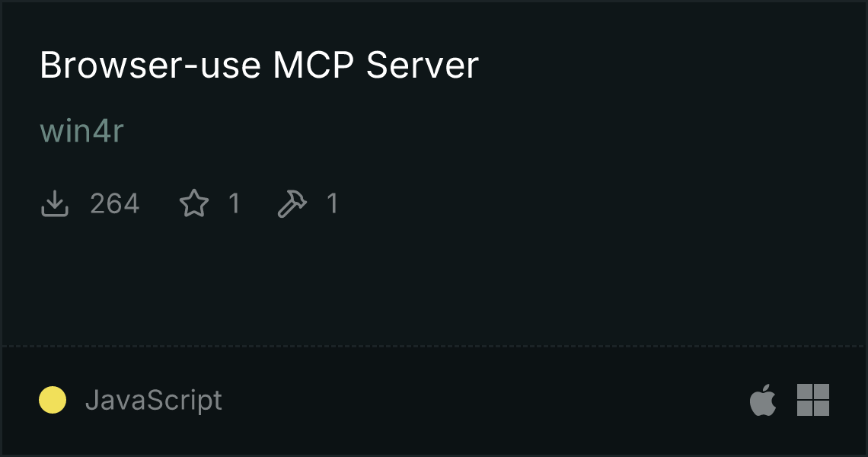Star the Browser-use MCP Server

click(194, 203)
